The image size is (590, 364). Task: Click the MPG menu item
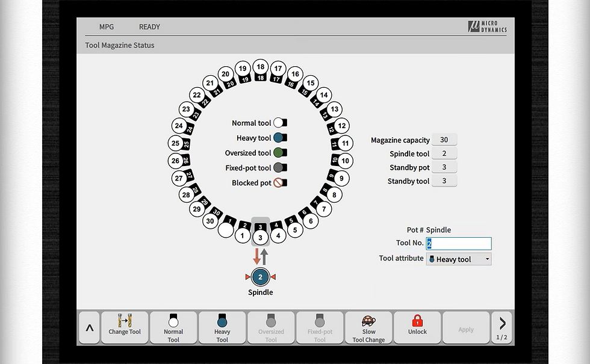pos(107,26)
